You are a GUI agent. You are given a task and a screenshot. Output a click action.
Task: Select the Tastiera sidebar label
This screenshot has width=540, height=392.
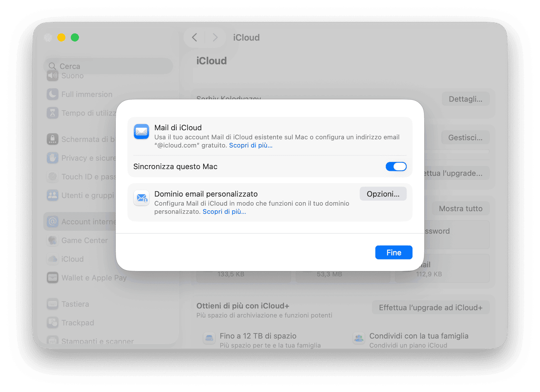[75, 304]
